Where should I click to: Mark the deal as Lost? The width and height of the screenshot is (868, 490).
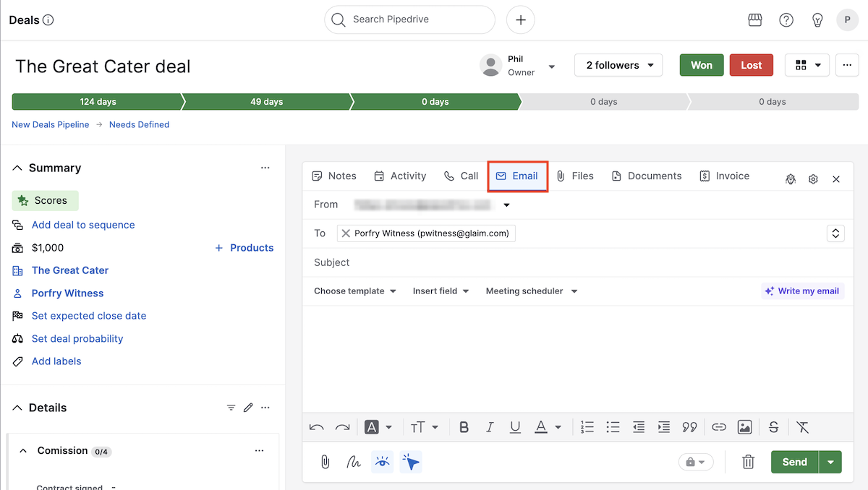pyautogui.click(x=752, y=65)
